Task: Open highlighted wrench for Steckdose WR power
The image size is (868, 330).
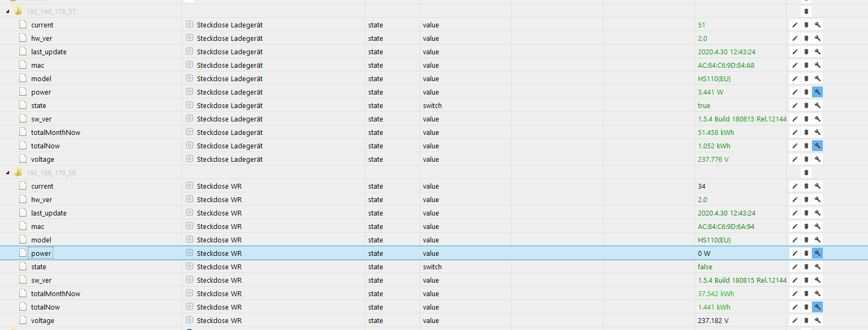Action: [x=817, y=253]
